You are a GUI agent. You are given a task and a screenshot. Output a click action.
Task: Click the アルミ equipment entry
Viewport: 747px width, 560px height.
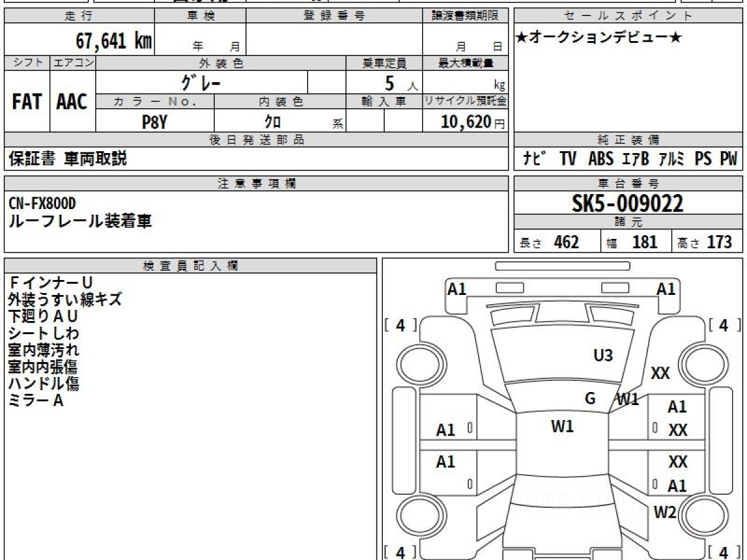click(x=672, y=159)
